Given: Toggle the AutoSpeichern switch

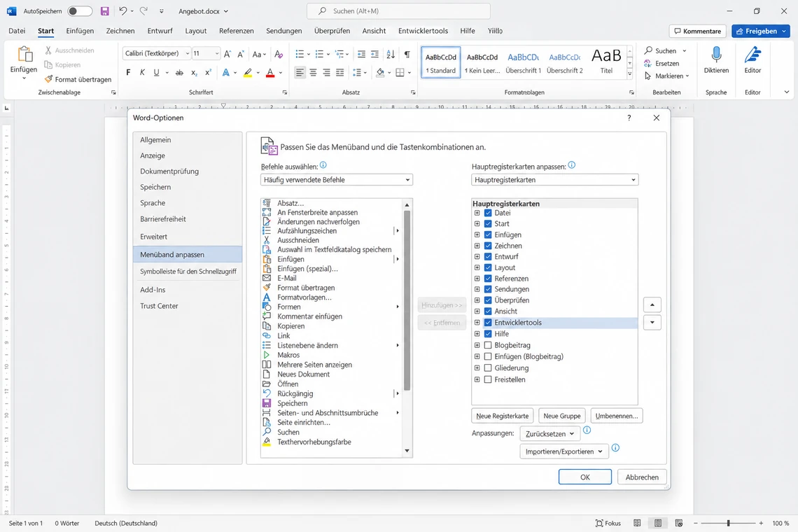Looking at the screenshot, I should pos(80,10).
